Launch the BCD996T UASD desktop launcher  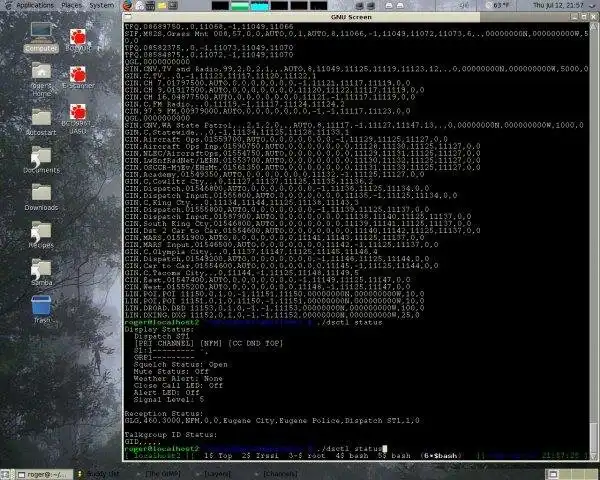[78, 119]
